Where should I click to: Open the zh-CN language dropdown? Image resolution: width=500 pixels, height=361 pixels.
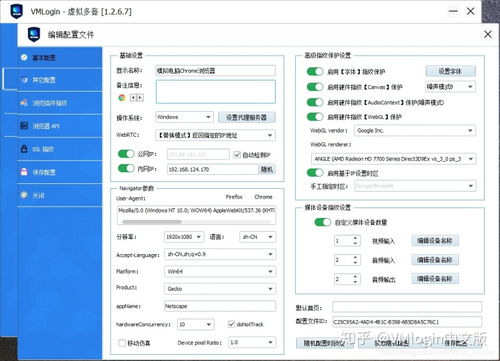click(257, 237)
